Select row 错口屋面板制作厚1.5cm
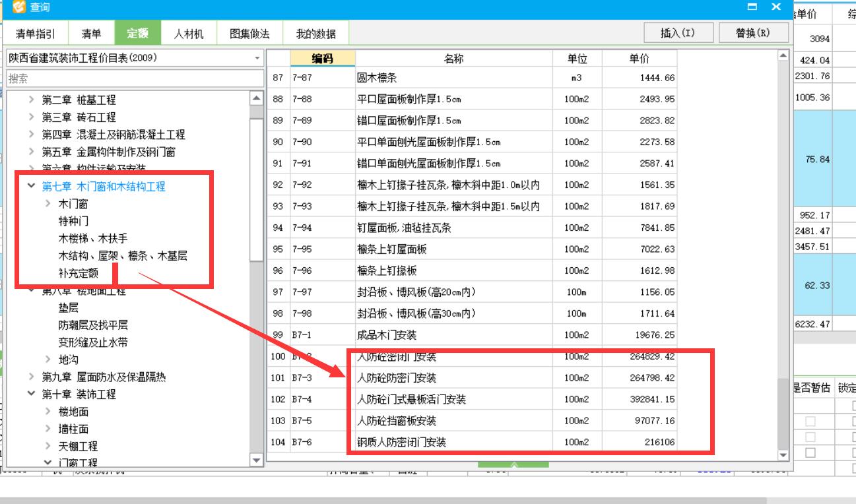The image size is (856, 504). (x=473, y=121)
